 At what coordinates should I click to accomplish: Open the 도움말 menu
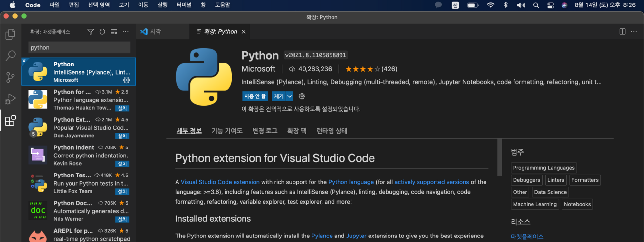223,5
